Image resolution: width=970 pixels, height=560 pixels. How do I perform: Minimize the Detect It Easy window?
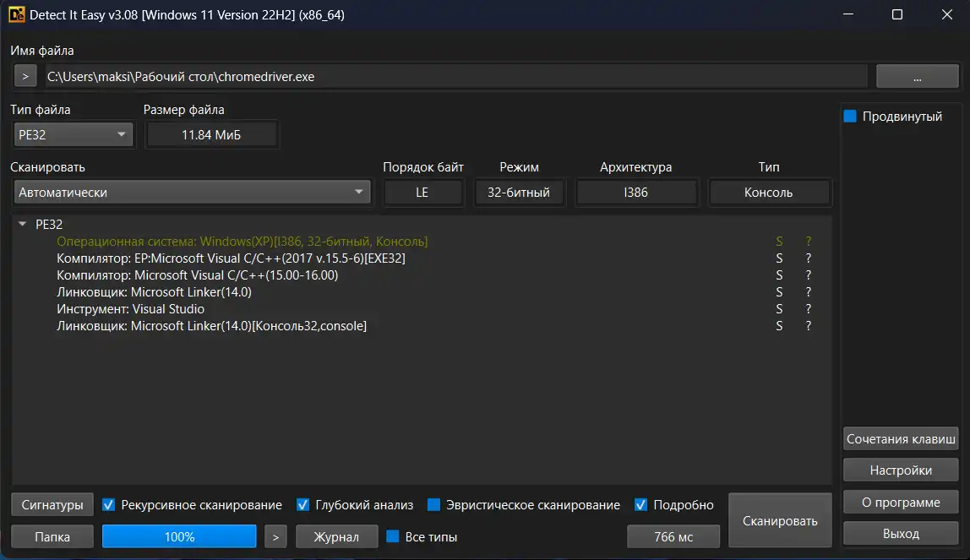848,14
